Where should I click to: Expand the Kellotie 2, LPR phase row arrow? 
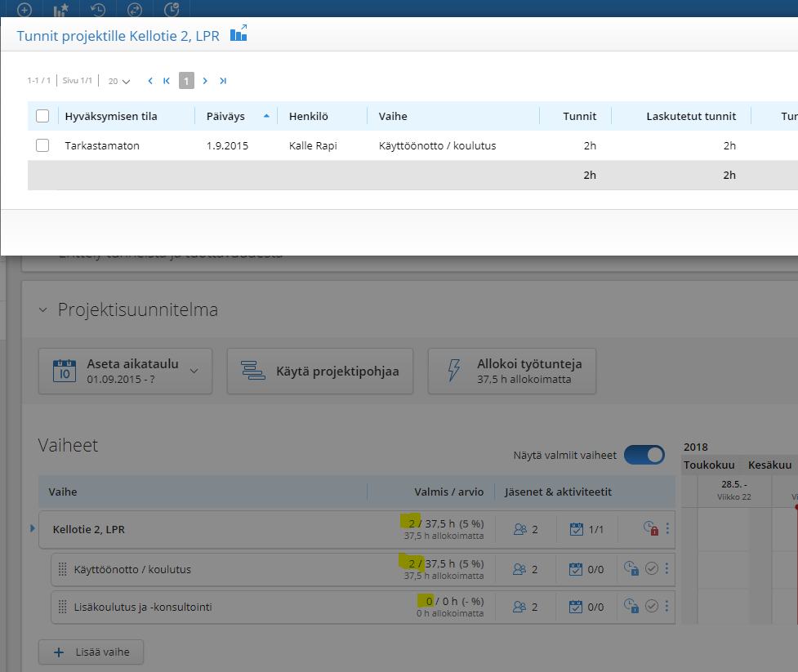(x=33, y=528)
